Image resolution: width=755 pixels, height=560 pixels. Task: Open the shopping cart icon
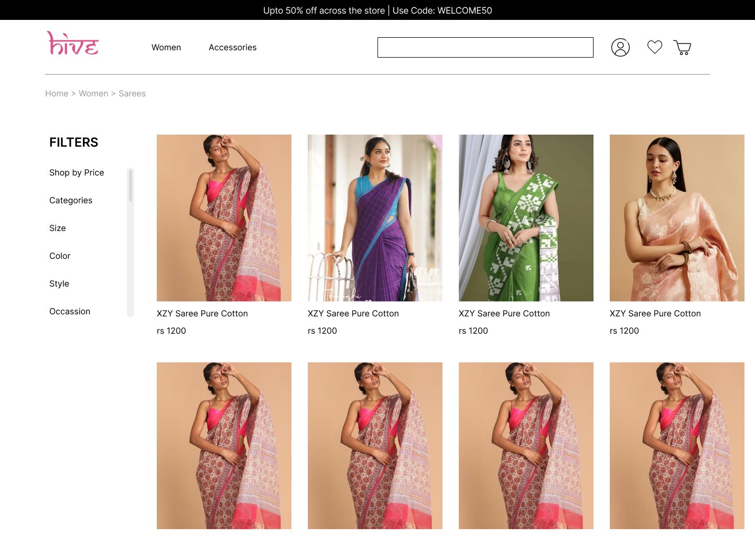point(682,48)
